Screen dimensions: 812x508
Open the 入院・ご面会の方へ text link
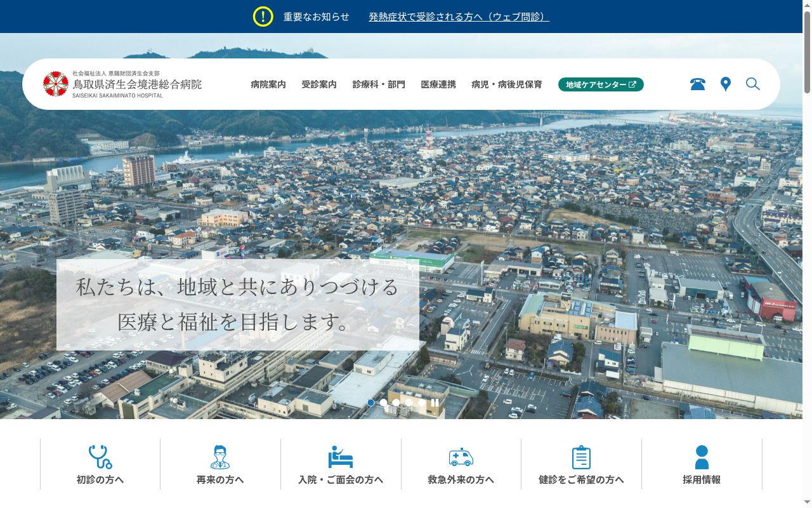point(341,480)
